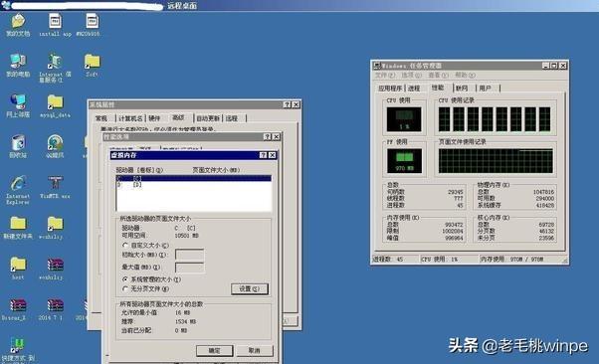Click the PF 使用 gauge showing 970 MB

pyautogui.click(x=404, y=160)
